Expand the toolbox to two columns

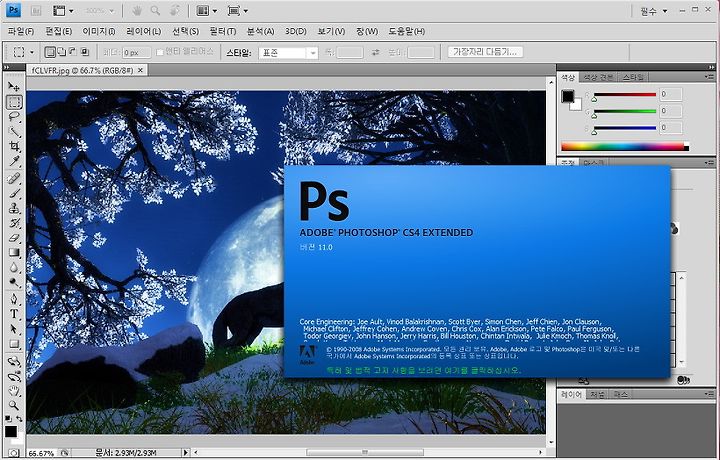(x=6, y=67)
